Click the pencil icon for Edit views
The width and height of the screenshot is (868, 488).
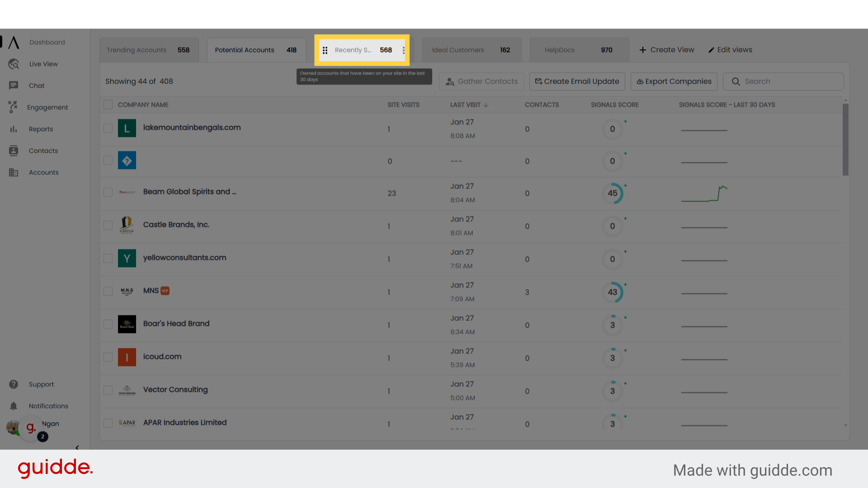(712, 50)
